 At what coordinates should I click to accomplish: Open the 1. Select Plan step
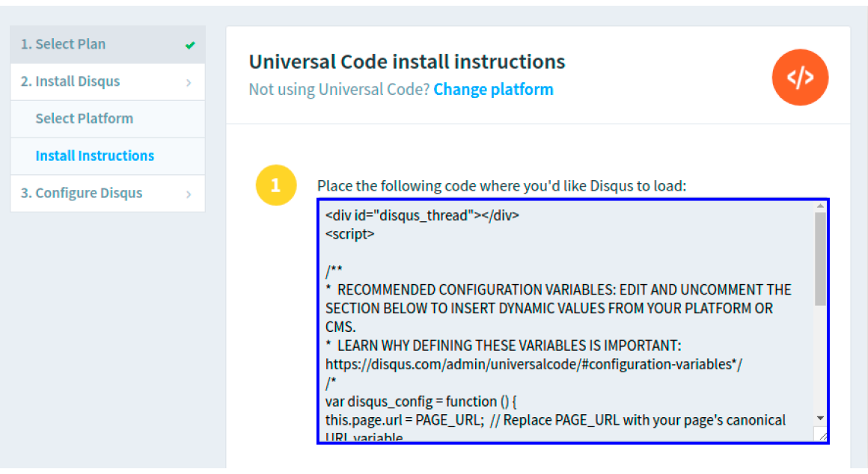pos(108,44)
